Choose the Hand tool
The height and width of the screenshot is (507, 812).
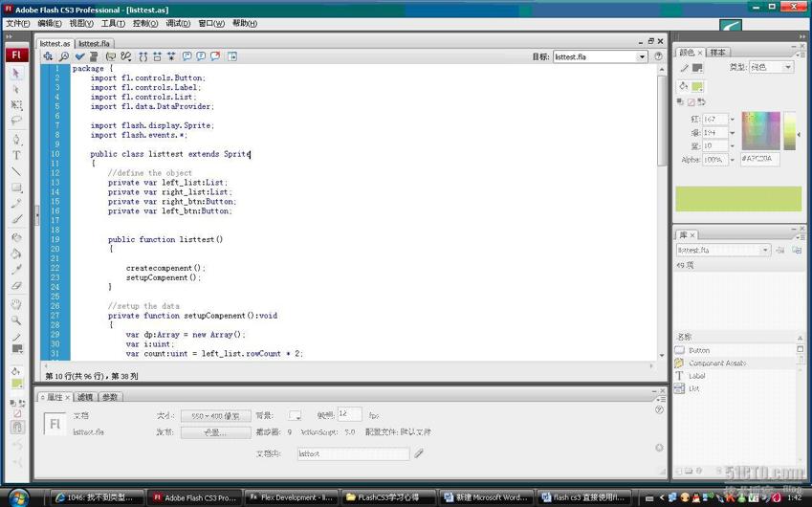coord(16,304)
